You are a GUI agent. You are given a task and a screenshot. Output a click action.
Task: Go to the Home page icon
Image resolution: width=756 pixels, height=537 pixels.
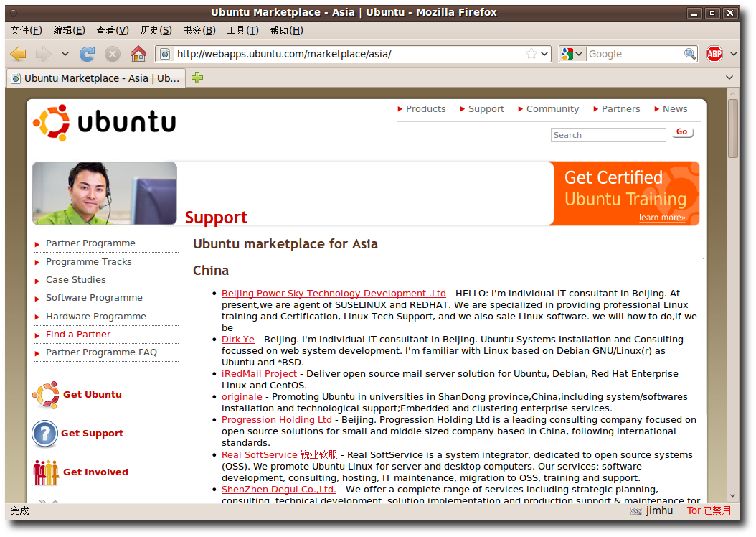(138, 54)
